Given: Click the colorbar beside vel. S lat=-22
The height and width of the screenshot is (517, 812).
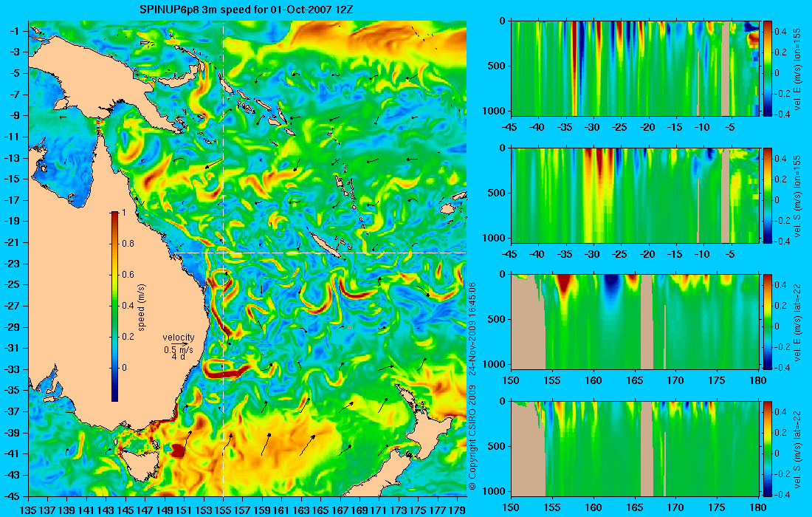Looking at the screenshot, I should click(x=768, y=448).
